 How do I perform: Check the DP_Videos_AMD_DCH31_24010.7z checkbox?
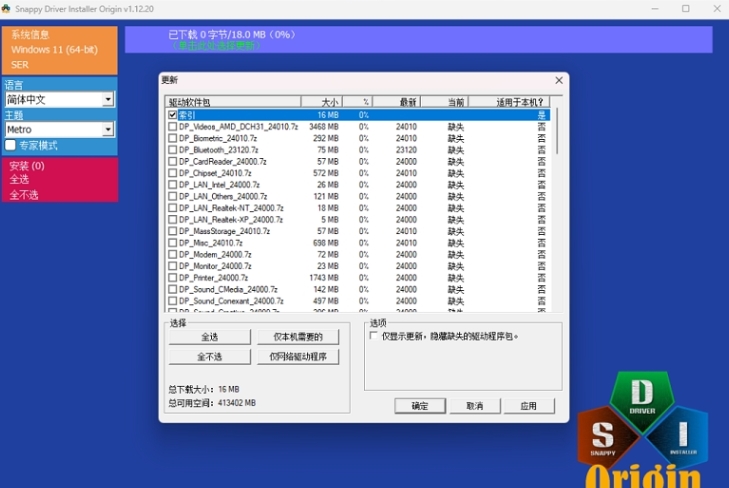[172, 126]
